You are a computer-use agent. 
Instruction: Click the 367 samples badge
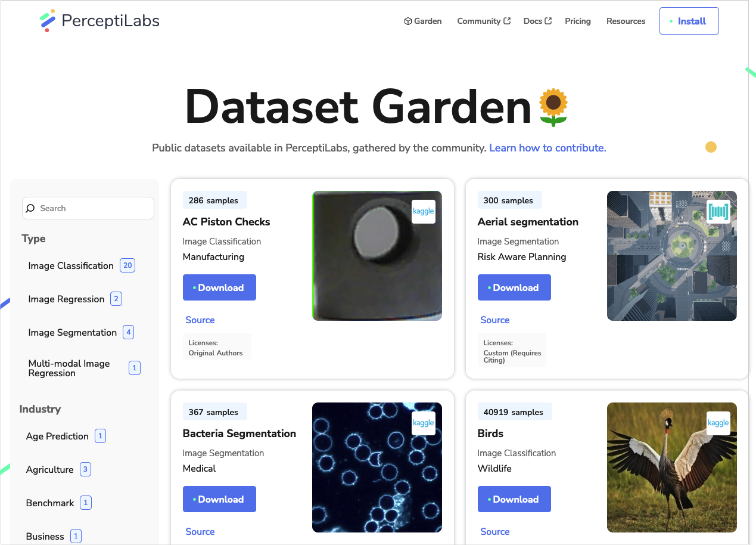(x=214, y=412)
